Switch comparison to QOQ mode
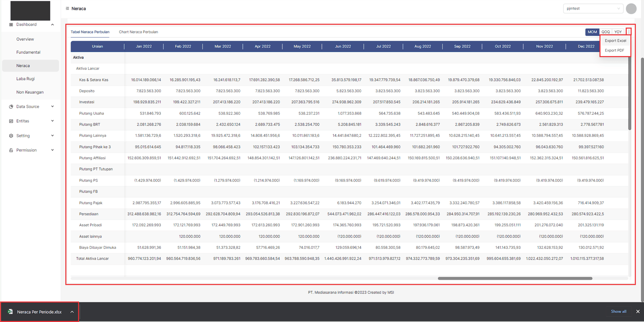 point(605,32)
